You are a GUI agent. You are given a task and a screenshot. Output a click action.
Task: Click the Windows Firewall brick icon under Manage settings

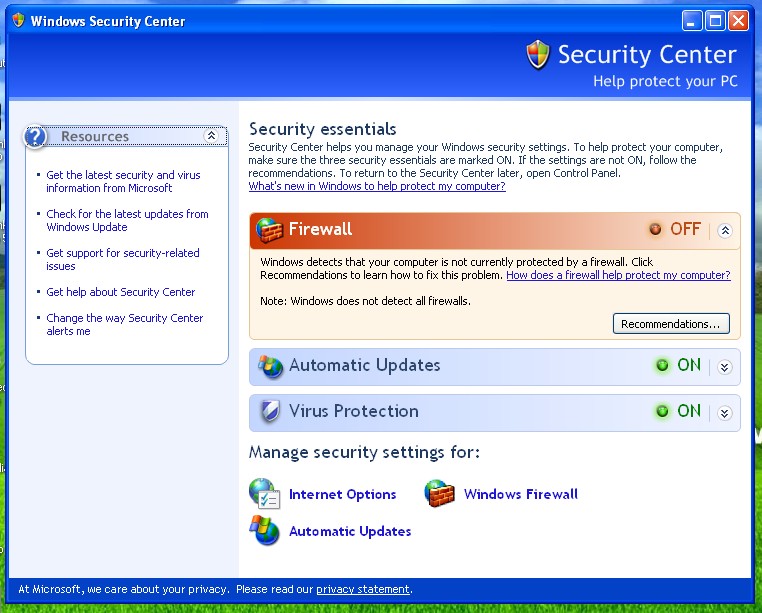(x=439, y=493)
